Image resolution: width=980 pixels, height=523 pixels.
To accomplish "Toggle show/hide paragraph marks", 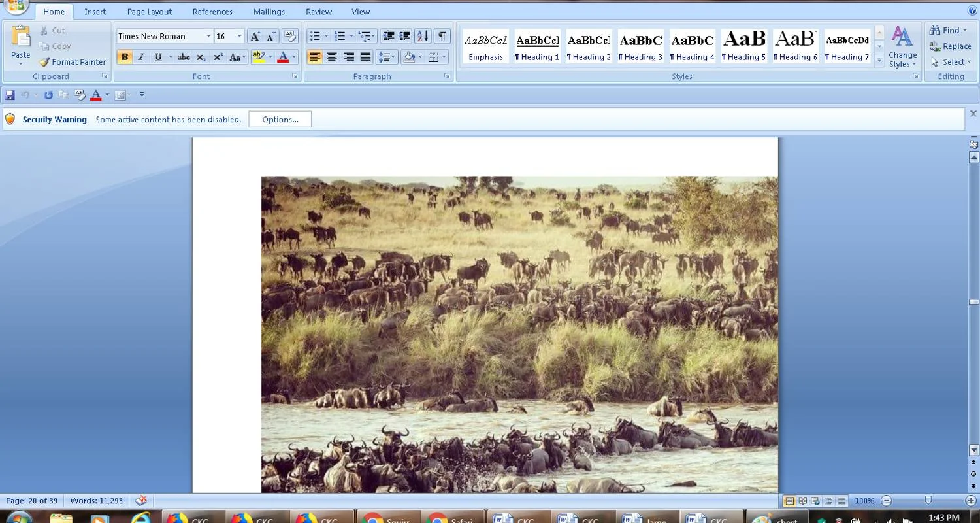I will (x=442, y=37).
